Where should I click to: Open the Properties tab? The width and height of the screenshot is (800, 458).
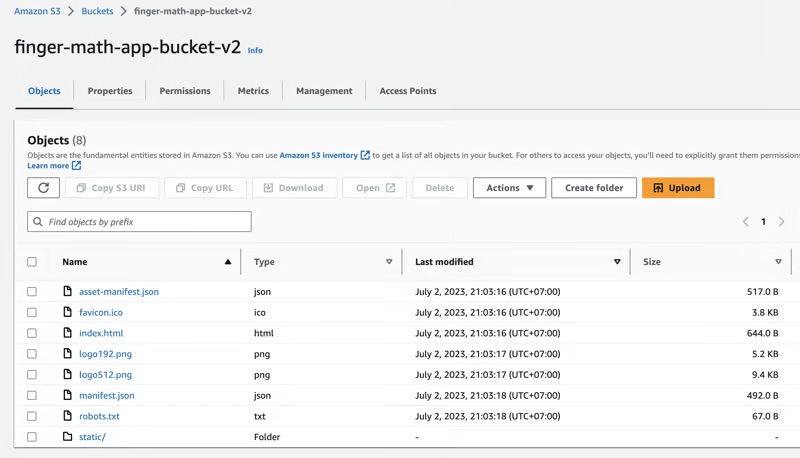pos(110,91)
